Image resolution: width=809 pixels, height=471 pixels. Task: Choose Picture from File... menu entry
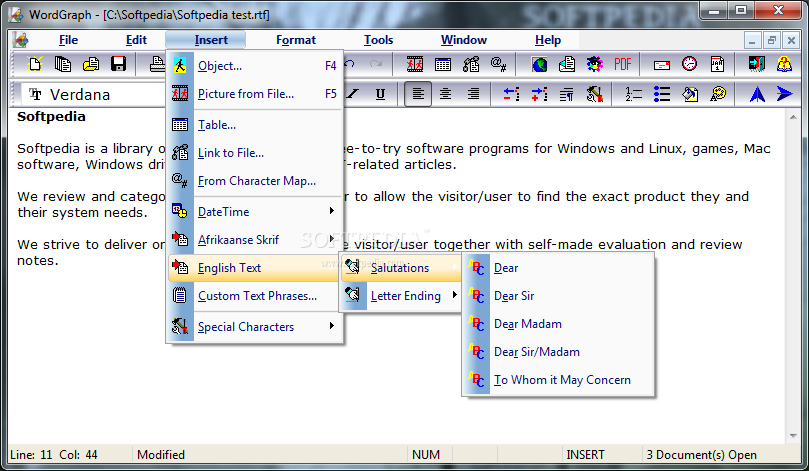tap(255, 93)
